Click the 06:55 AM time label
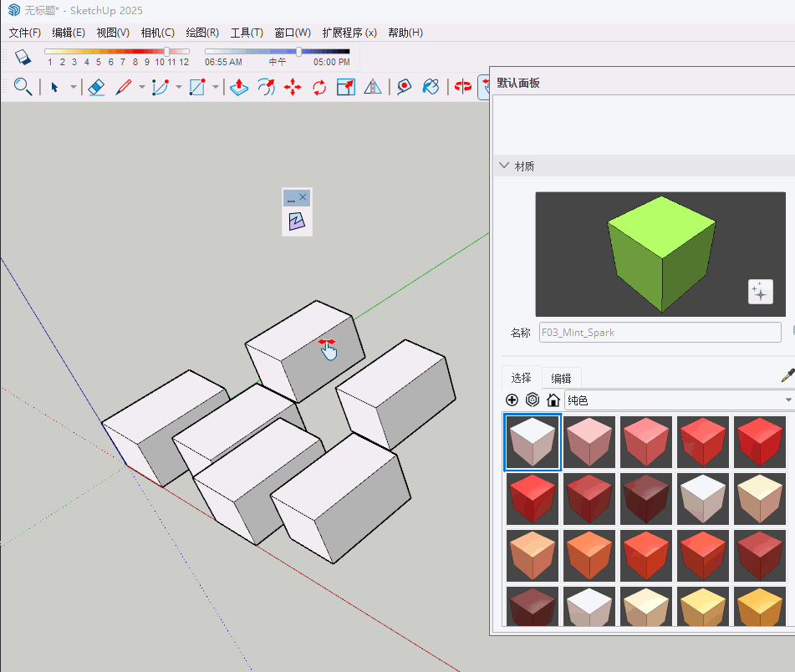 [x=223, y=62]
